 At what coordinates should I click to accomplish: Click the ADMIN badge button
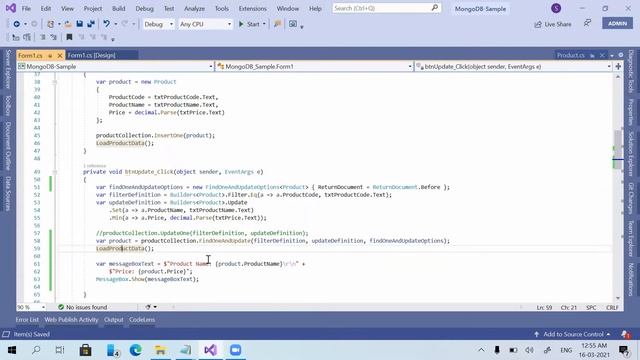click(617, 24)
